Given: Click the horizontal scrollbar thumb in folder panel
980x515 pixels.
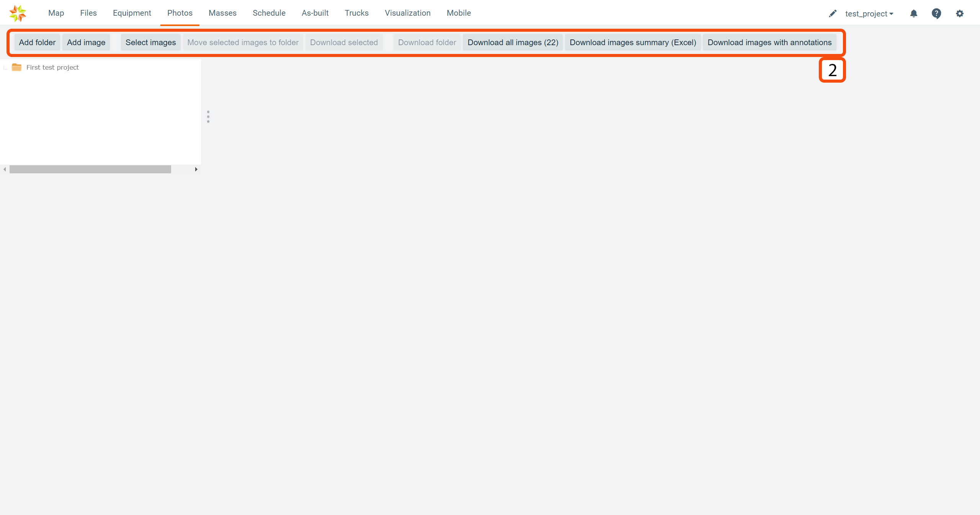Looking at the screenshot, I should (90, 169).
